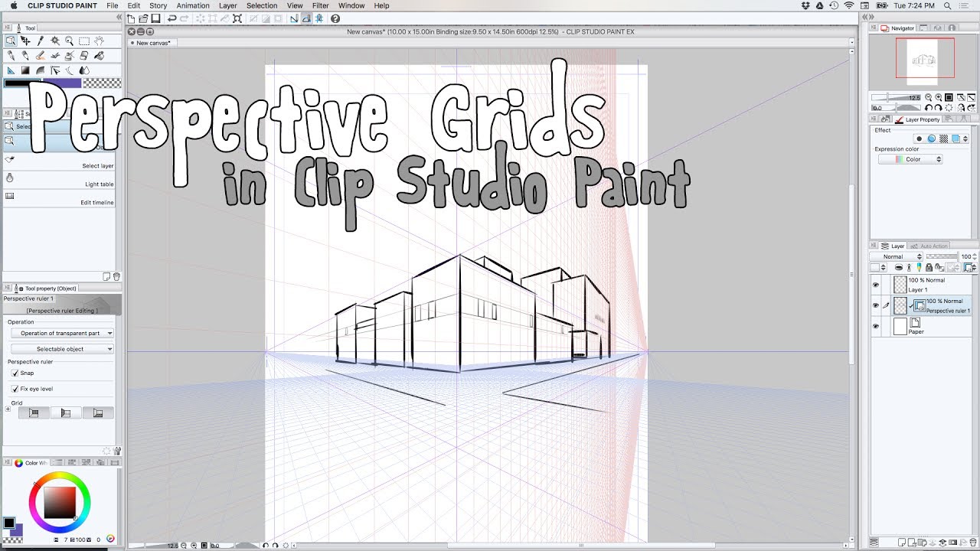Toggle Lock Layer padlock icon
The width and height of the screenshot is (980, 551).
coord(929,267)
